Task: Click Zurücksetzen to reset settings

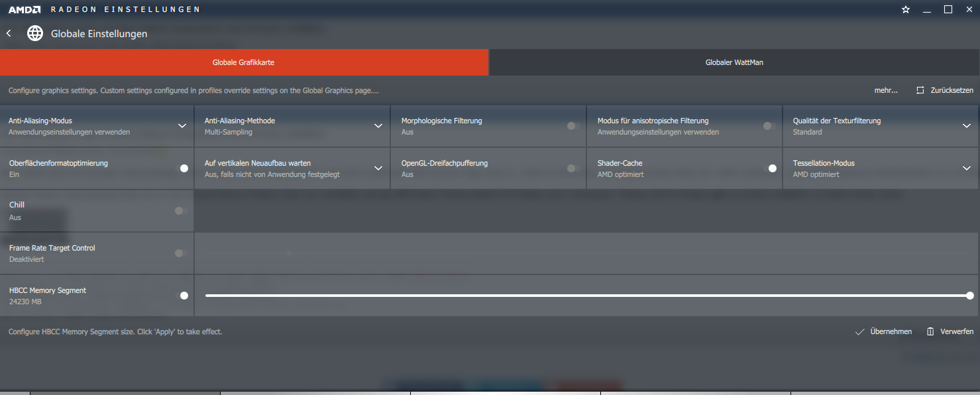Action: point(952,90)
